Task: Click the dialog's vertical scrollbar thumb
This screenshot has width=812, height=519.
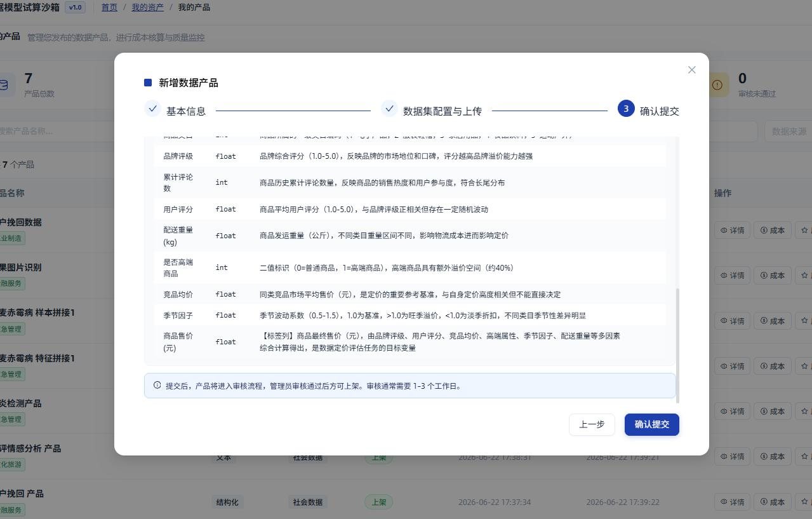Action: coord(677,346)
